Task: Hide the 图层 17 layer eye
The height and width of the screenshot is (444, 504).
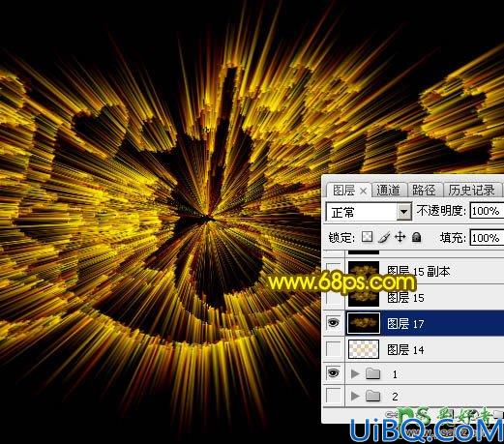Action: [334, 322]
